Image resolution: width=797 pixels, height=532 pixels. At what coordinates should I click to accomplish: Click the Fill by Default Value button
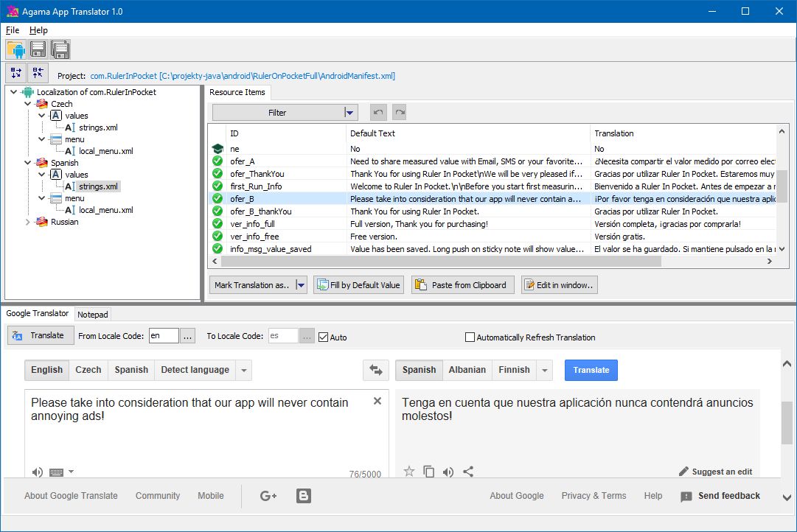coord(358,285)
